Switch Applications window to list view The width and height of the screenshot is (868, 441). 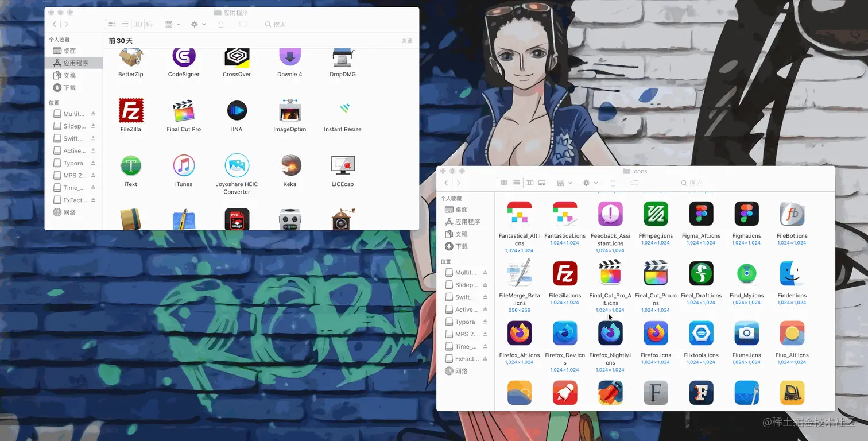[x=125, y=24]
